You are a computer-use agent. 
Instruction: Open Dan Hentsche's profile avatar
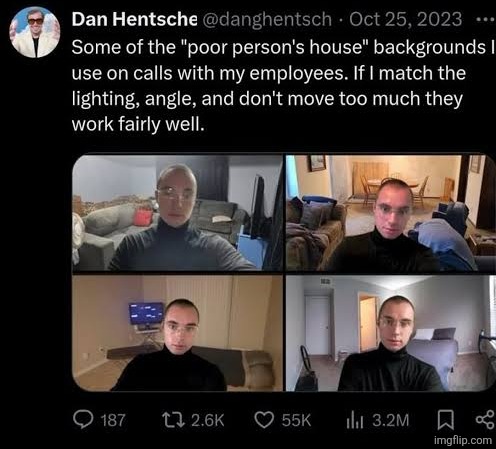pyautogui.click(x=35, y=32)
